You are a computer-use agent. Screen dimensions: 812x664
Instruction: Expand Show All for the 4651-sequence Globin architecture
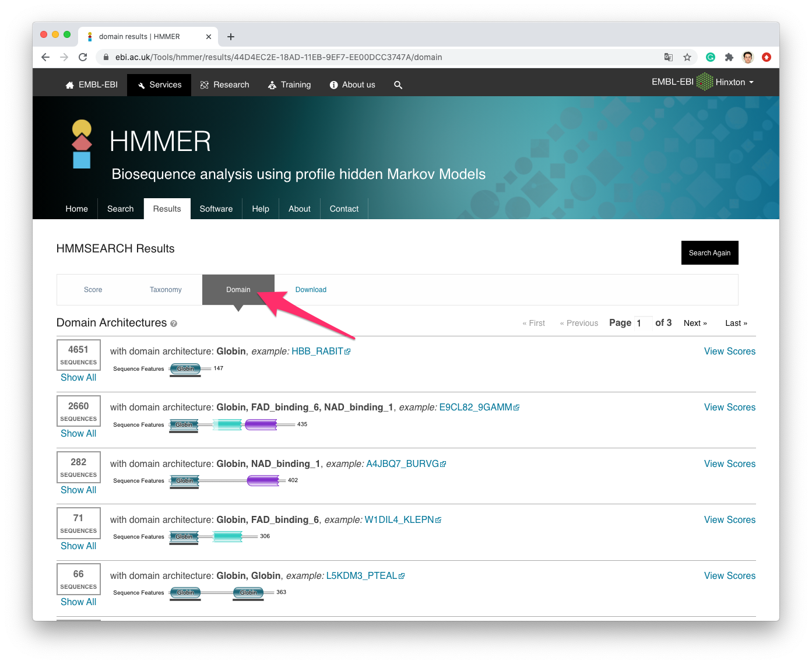point(78,377)
